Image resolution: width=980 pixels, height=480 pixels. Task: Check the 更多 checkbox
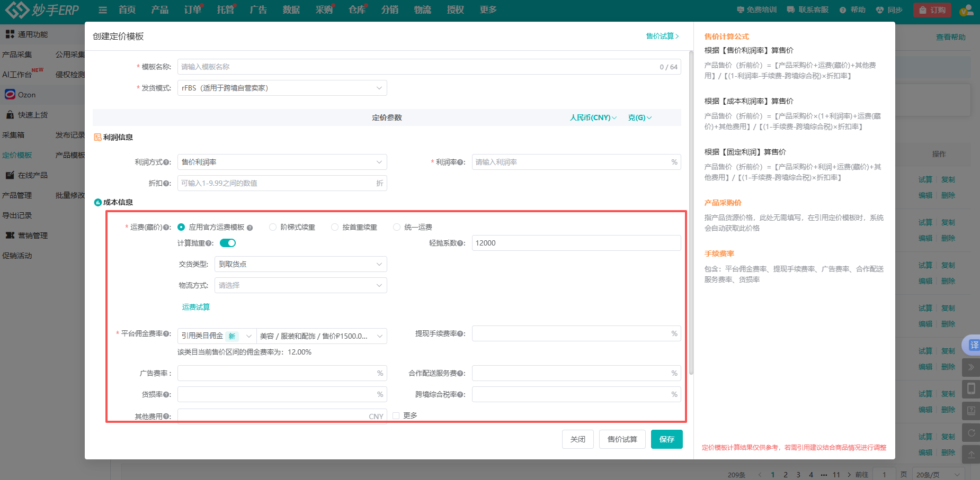pos(396,416)
